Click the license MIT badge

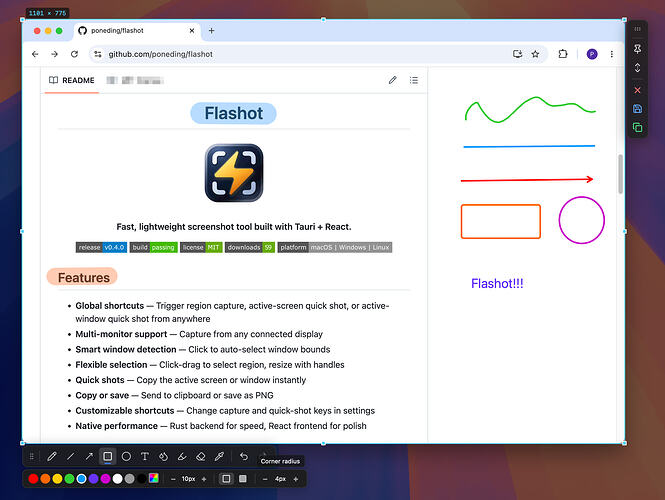click(201, 247)
